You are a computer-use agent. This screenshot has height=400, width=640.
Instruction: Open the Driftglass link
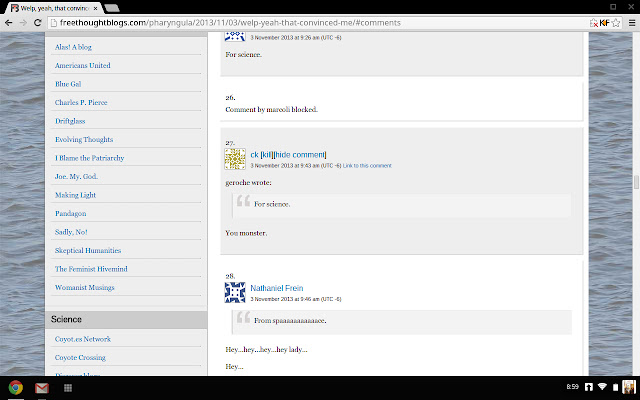click(x=70, y=121)
